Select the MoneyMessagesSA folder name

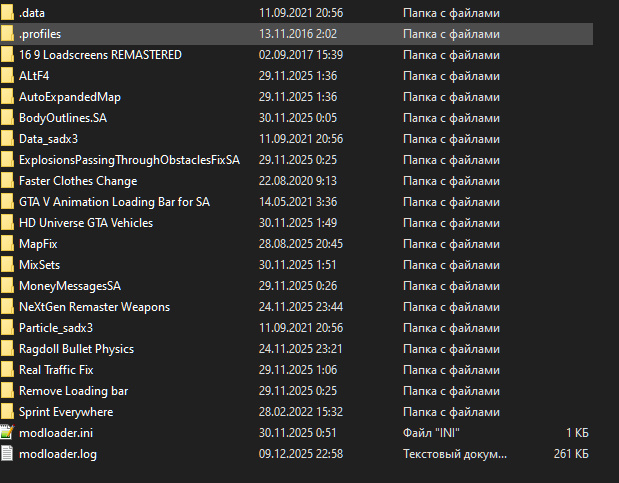click(x=69, y=286)
